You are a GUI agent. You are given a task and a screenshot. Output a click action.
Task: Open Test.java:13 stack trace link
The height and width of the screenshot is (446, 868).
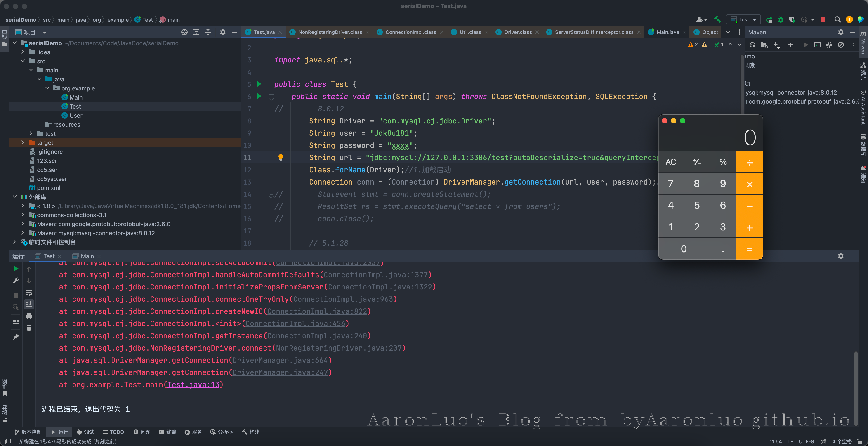(193, 385)
